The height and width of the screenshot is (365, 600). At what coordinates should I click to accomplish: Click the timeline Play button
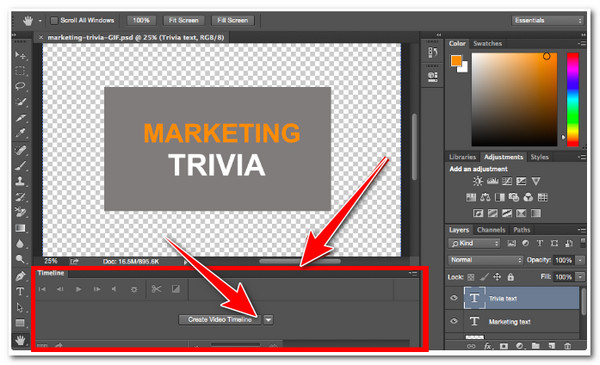[x=78, y=289]
